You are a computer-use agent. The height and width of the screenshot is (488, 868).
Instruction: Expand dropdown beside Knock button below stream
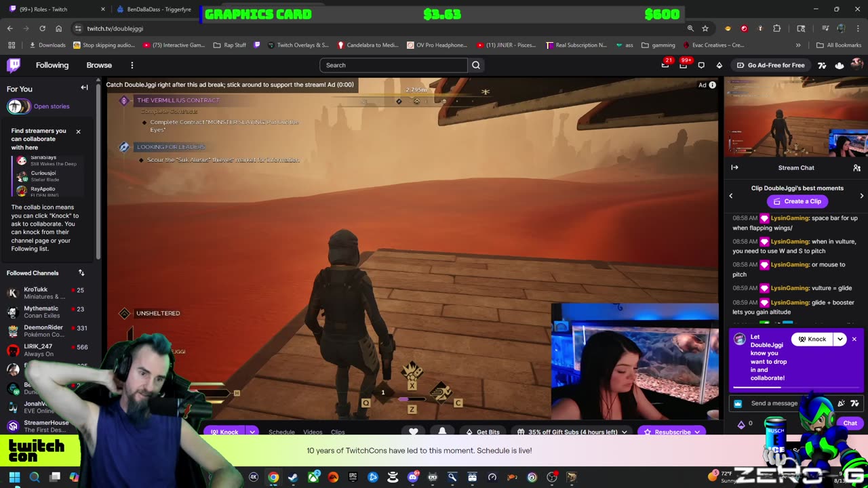point(252,432)
